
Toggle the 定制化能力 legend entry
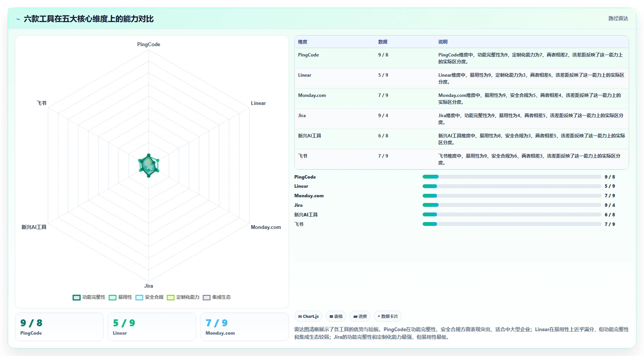click(183, 297)
